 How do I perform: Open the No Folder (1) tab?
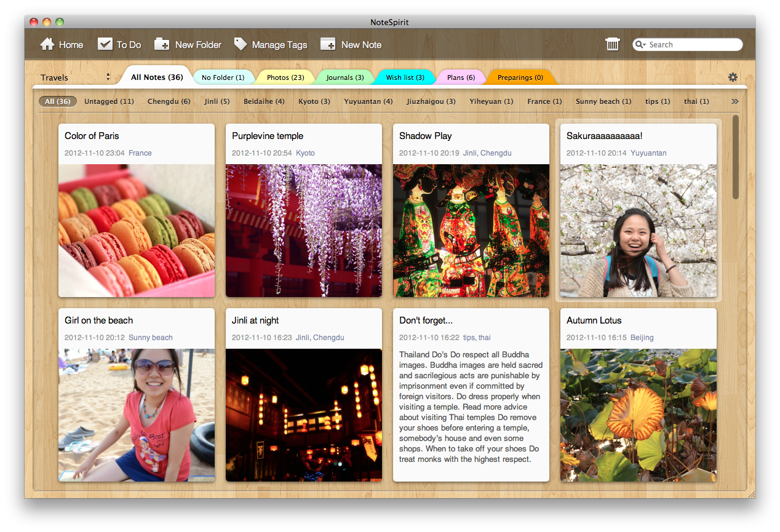223,77
